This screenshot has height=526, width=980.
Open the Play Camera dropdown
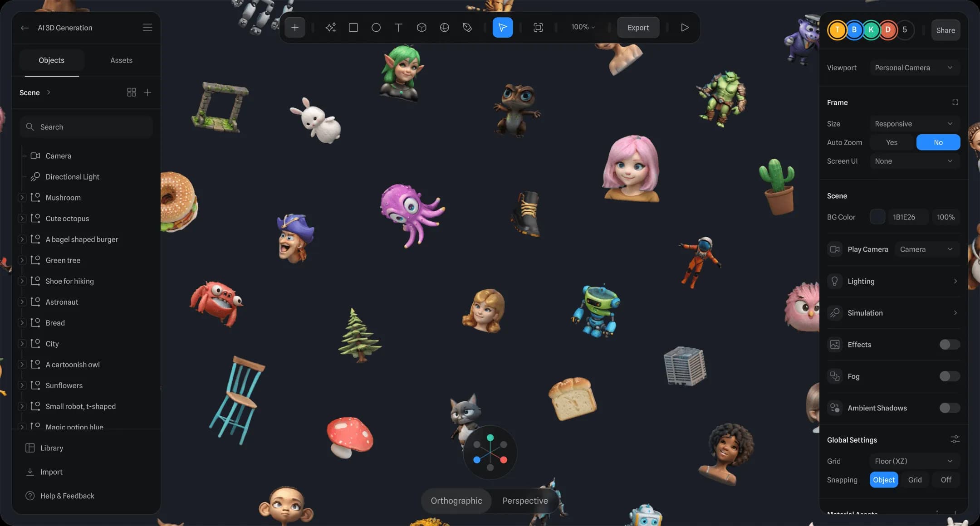[x=927, y=249]
